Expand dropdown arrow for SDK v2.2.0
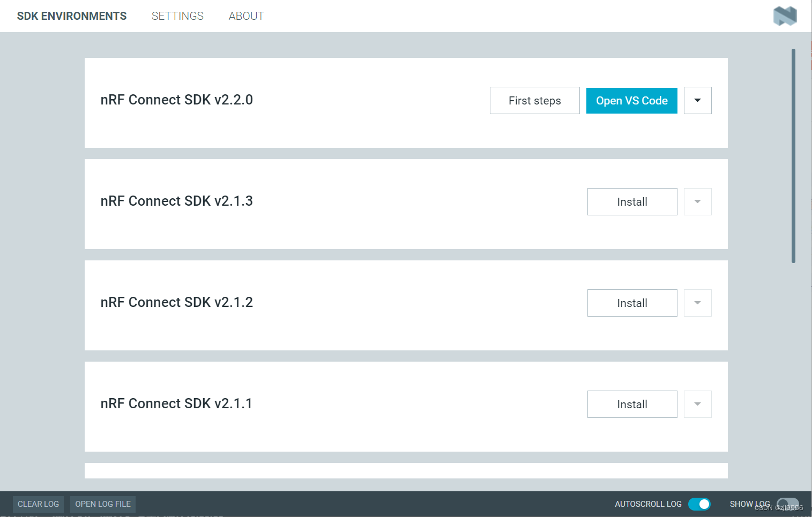Image resolution: width=812 pixels, height=517 pixels. pyautogui.click(x=698, y=101)
